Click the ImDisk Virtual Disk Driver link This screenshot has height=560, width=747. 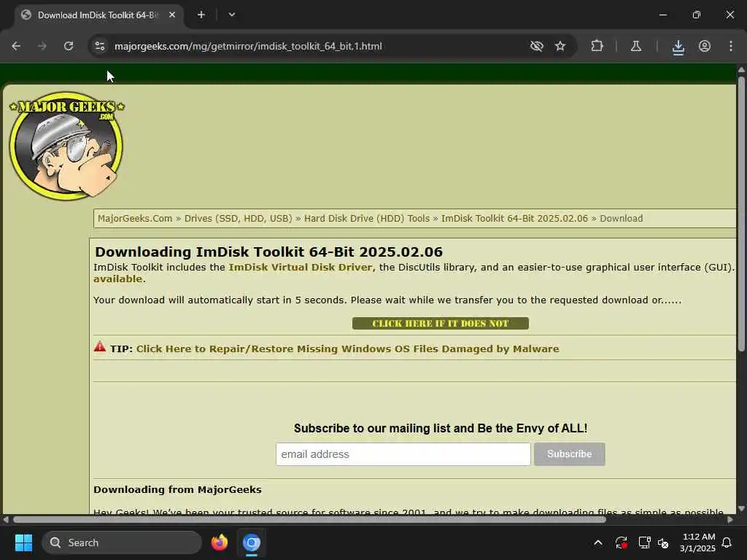pyautogui.click(x=300, y=267)
